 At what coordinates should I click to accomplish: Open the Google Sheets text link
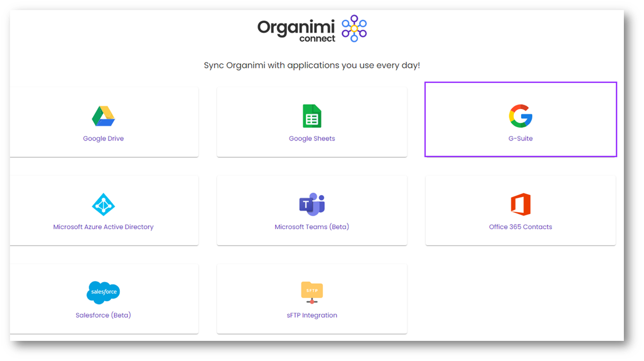[312, 139]
